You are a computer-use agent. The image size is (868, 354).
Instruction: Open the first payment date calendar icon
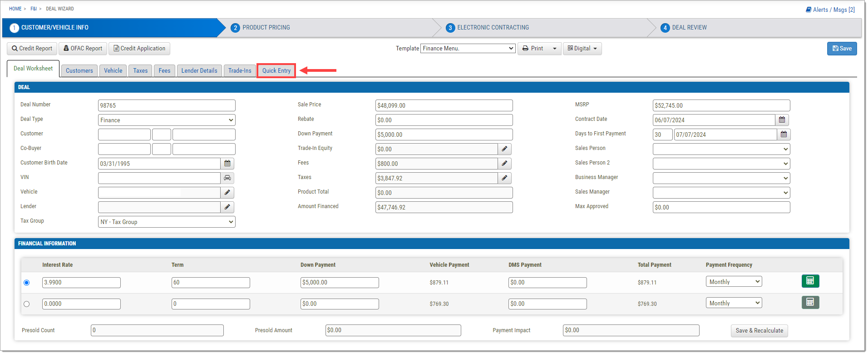784,135
